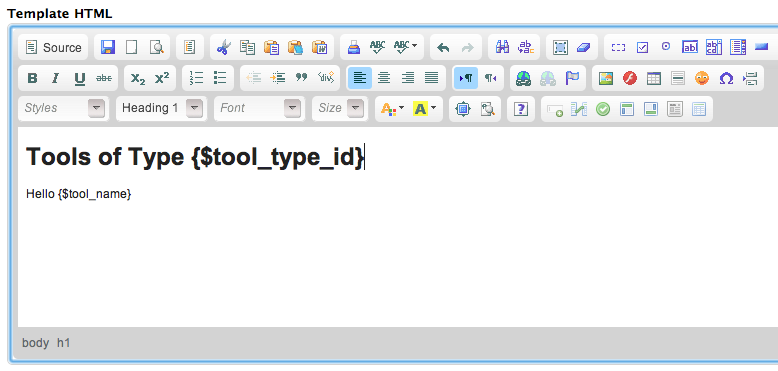
Task: Insert an Image
Action: 606,78
